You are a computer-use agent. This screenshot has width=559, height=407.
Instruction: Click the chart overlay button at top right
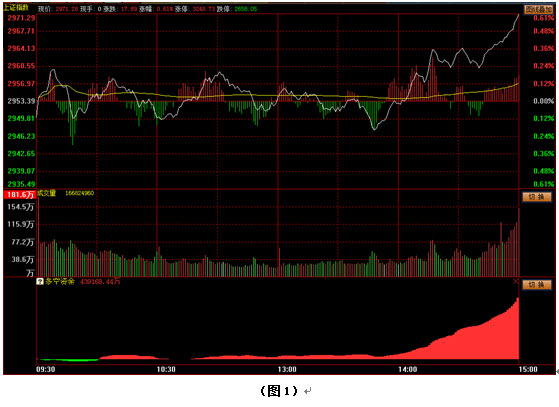point(538,9)
